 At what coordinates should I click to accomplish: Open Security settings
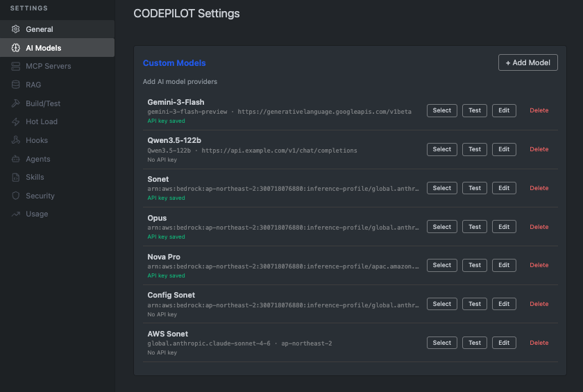coord(57,196)
